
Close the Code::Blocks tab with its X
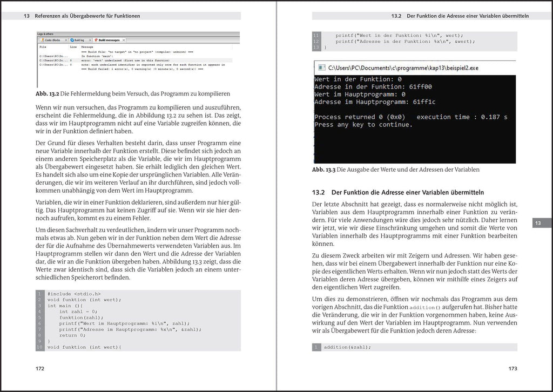66,40
